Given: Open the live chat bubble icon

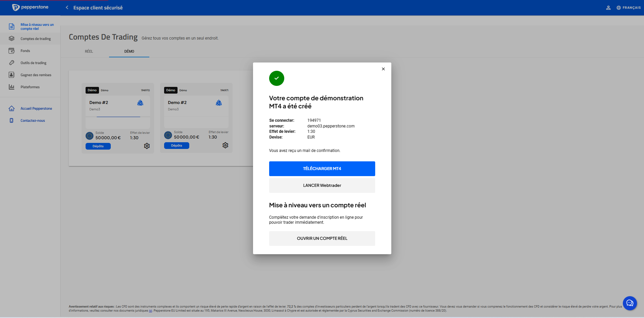Looking at the screenshot, I should [x=630, y=303].
